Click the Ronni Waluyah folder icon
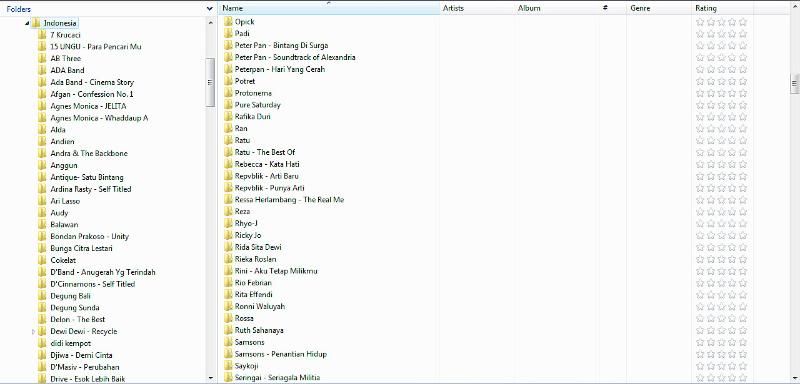 coord(228,306)
